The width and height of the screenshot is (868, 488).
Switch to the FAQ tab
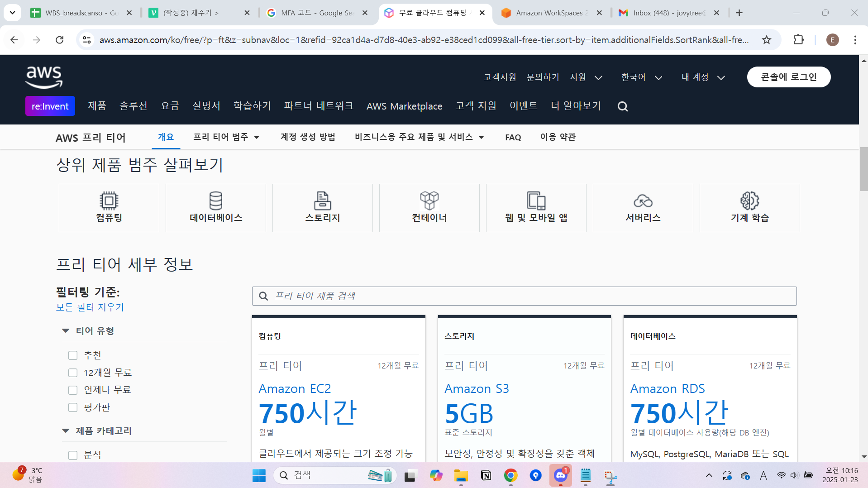tap(513, 137)
